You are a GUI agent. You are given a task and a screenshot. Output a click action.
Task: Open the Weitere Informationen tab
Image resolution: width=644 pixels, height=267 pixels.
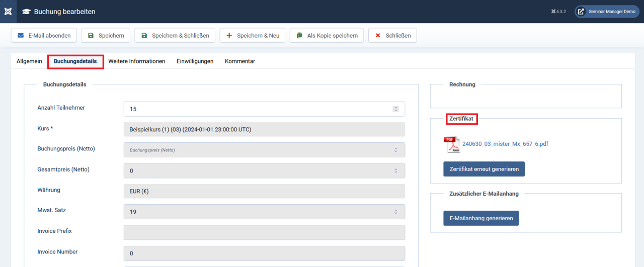click(x=136, y=61)
